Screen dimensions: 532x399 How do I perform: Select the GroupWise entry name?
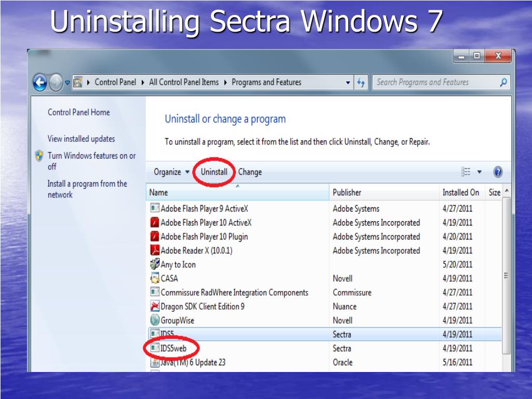click(178, 320)
